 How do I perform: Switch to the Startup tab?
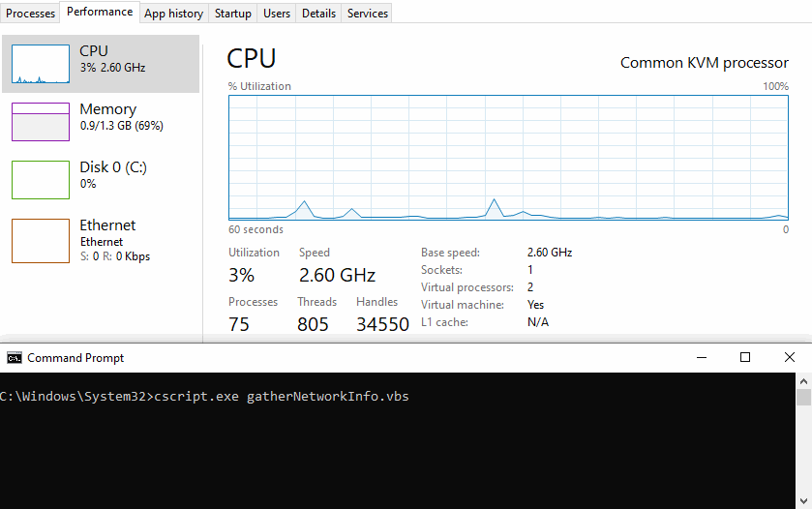point(233,14)
